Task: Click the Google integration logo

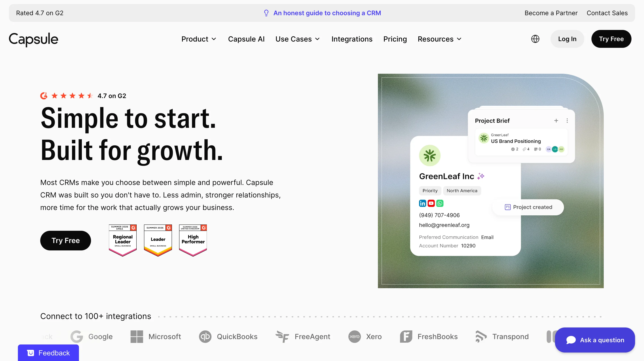Action: 91,336
